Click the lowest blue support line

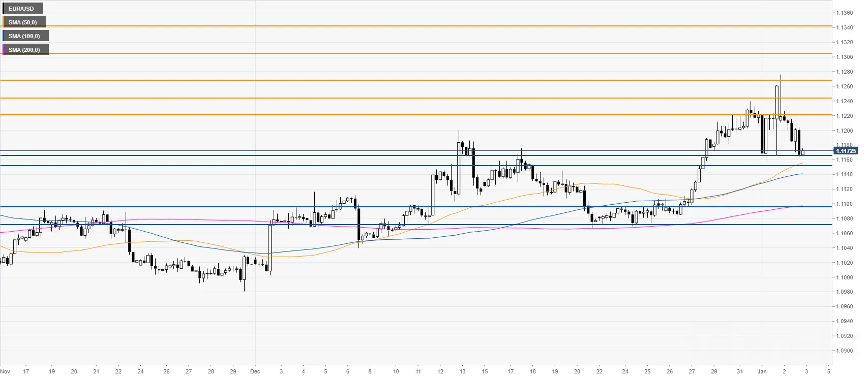point(416,225)
